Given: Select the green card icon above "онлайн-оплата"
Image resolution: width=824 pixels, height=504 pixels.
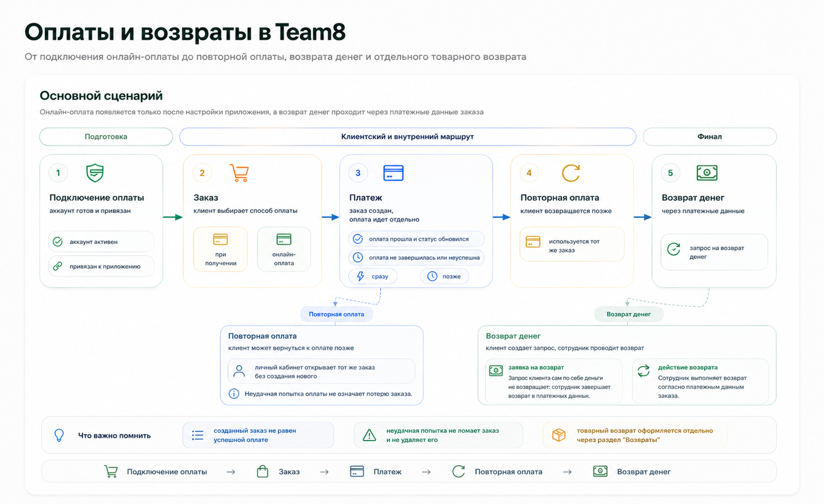Looking at the screenshot, I should coord(284,239).
